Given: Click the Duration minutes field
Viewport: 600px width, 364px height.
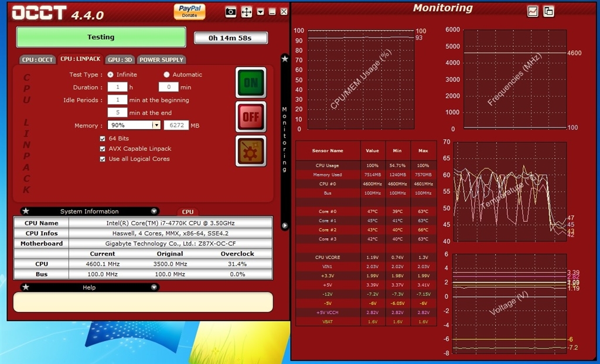Looking at the screenshot, I should coord(169,87).
